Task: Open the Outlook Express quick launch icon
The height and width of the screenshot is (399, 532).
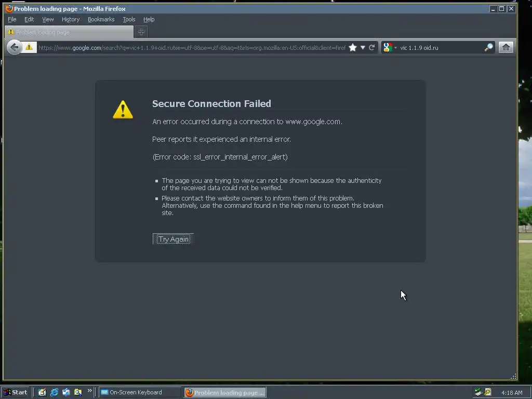Action: [66, 392]
